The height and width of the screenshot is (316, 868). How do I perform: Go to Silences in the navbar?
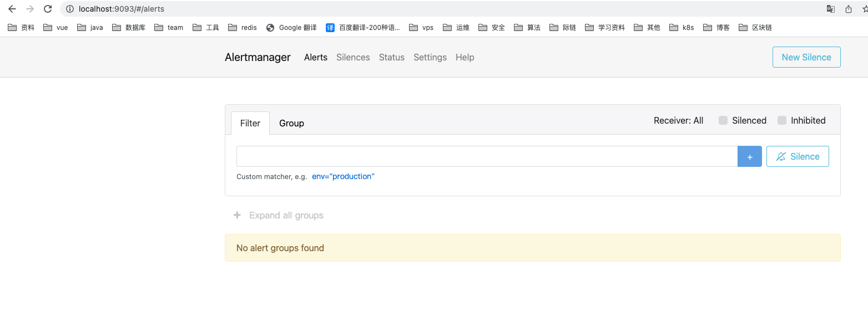(353, 57)
